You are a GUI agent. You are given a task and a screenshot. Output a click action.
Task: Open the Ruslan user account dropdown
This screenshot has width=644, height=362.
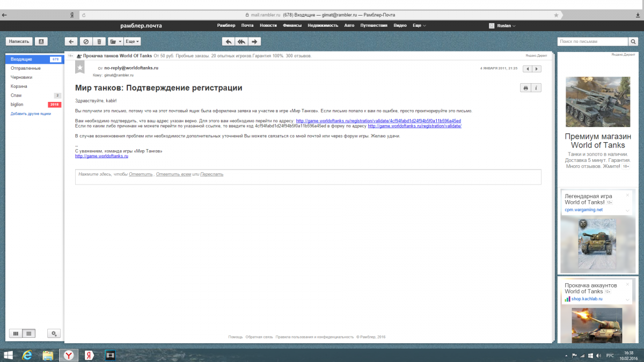tap(503, 26)
